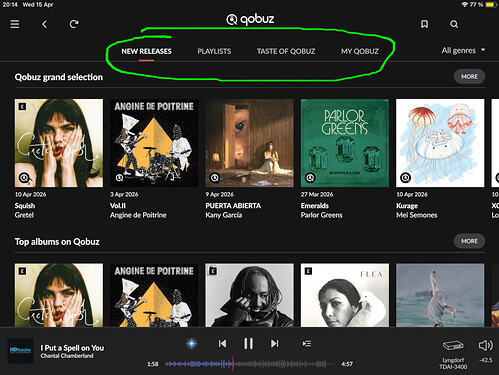The image size is (499, 375).
Task: Open Gretel cover in Top albums
Action: click(x=59, y=295)
